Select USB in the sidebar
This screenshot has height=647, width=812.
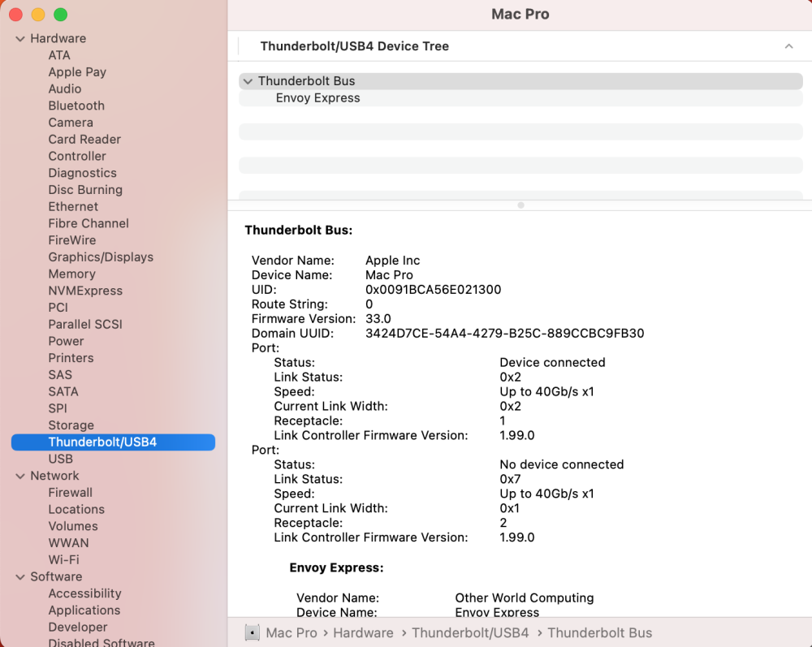(61, 459)
